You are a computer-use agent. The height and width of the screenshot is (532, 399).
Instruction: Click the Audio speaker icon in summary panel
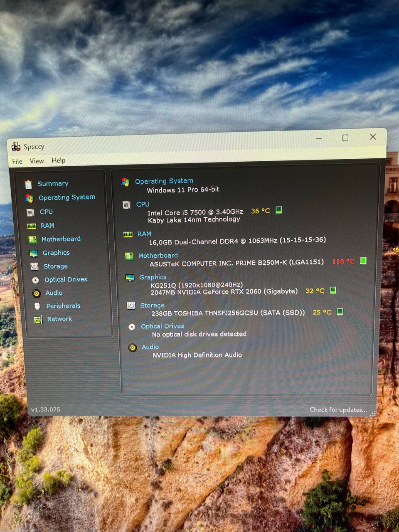133,347
